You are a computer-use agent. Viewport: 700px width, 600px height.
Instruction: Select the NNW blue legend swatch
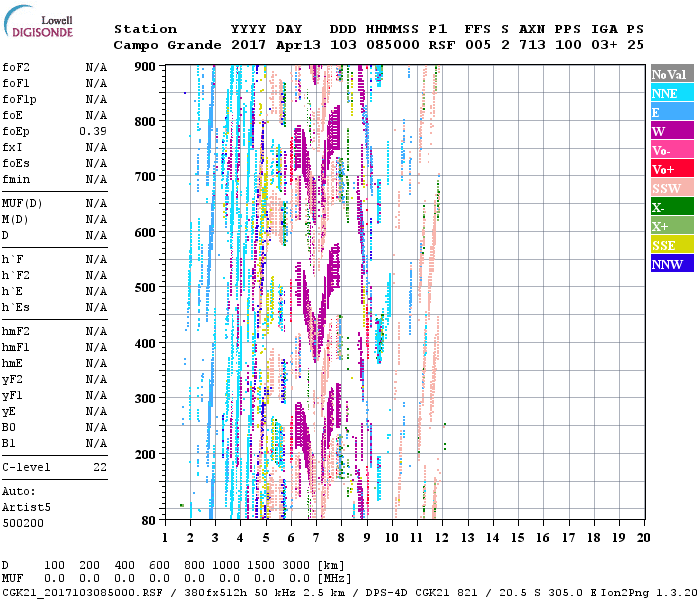point(672,263)
